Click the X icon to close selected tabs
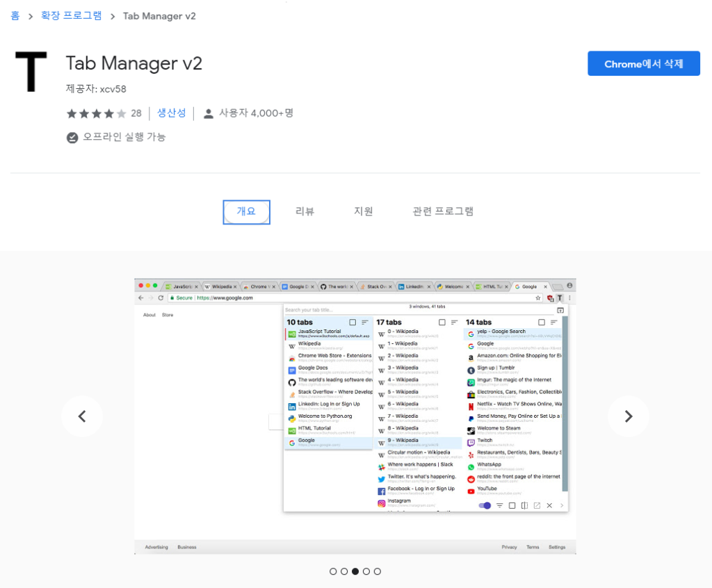712x588 pixels. point(549,506)
